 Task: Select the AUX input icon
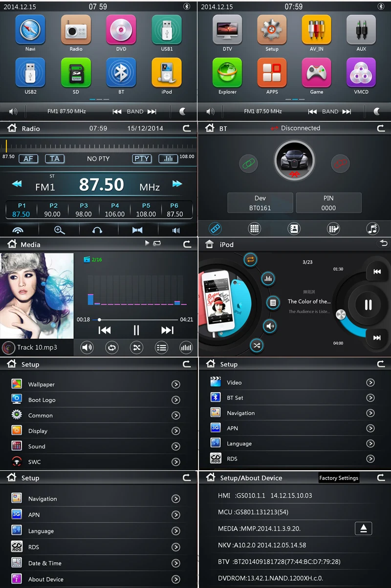point(361,30)
